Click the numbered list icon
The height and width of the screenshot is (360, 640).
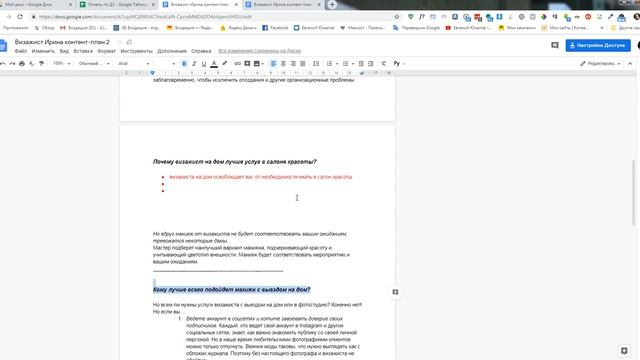(x=329, y=64)
